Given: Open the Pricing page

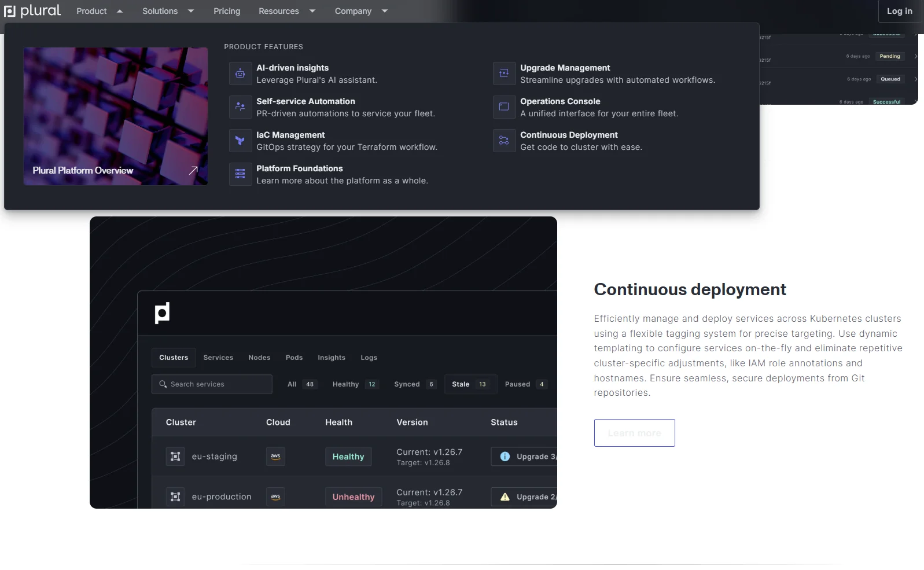Looking at the screenshot, I should tap(227, 11).
